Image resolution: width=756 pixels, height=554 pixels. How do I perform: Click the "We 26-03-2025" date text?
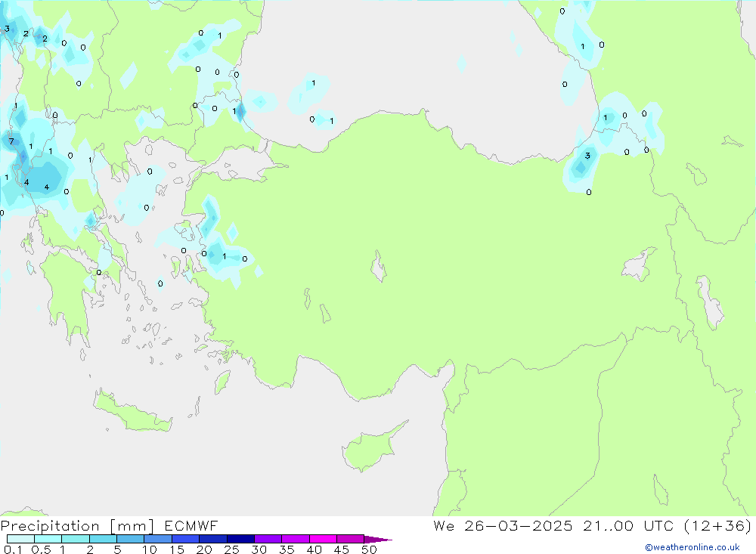503,525
